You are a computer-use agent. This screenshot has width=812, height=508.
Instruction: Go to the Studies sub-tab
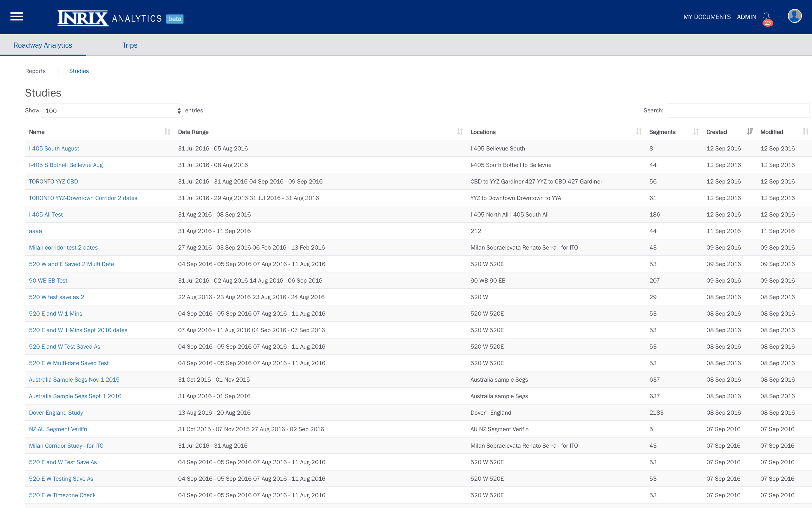click(x=79, y=71)
